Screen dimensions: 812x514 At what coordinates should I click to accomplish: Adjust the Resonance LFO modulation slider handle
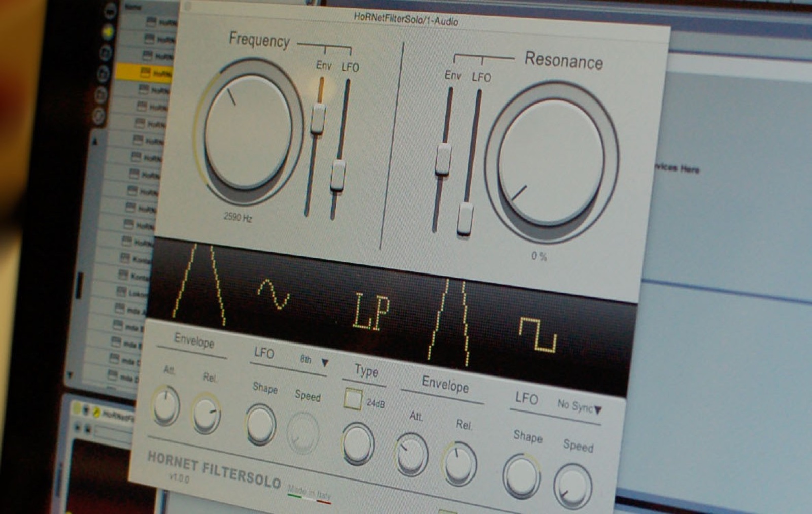pyautogui.click(x=465, y=219)
